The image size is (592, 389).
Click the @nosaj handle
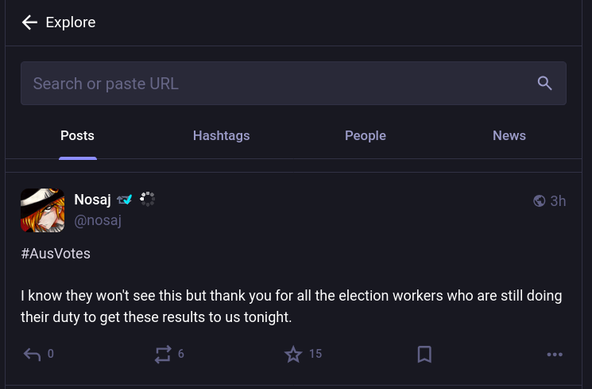[98, 220]
